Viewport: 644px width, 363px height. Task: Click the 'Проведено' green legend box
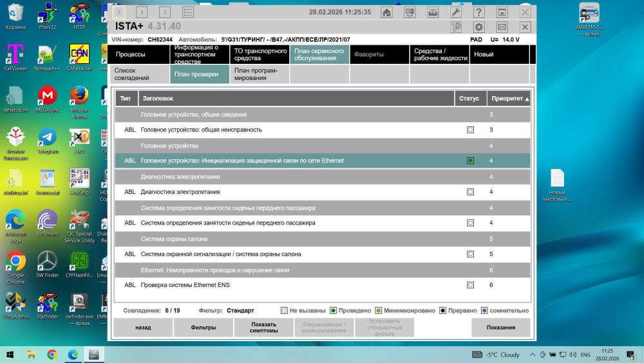pyautogui.click(x=333, y=310)
